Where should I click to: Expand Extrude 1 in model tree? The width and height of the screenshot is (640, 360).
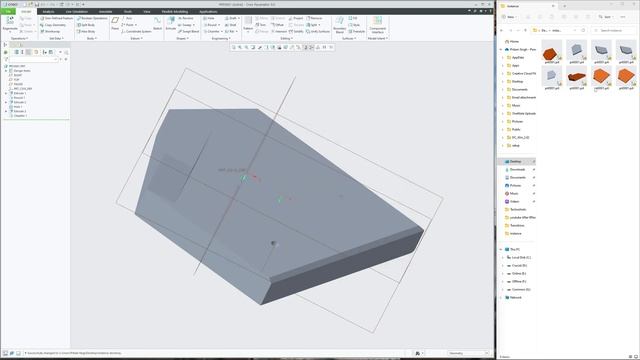click(x=6, y=93)
